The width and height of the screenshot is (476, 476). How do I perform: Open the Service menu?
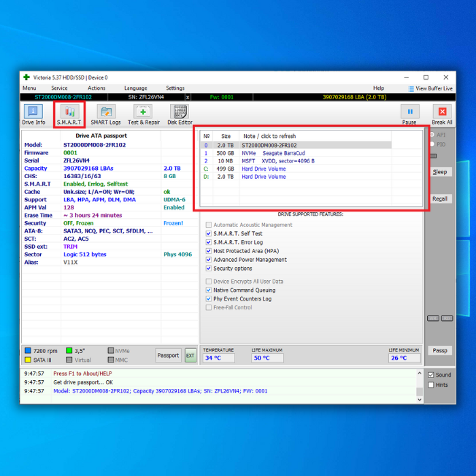(59, 88)
